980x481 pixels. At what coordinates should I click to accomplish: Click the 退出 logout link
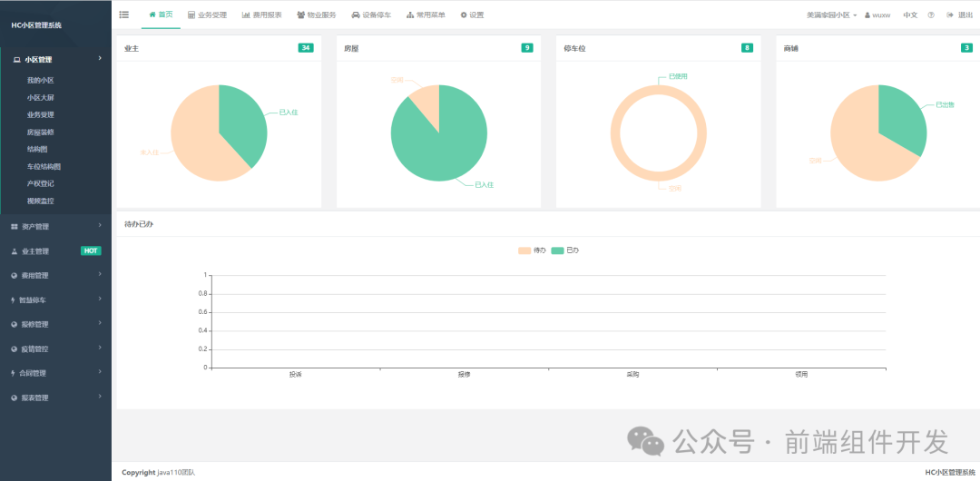point(965,15)
